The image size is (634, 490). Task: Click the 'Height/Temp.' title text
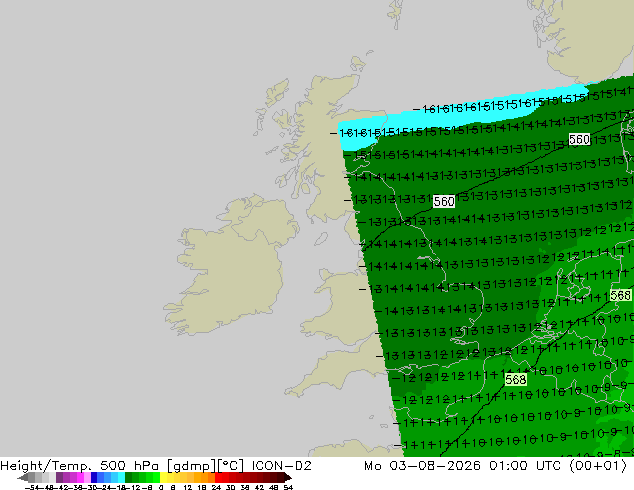click(47, 466)
